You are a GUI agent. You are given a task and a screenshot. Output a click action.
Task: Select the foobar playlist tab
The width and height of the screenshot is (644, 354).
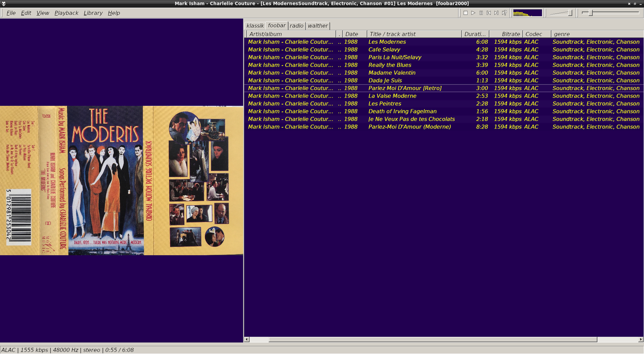pyautogui.click(x=277, y=25)
